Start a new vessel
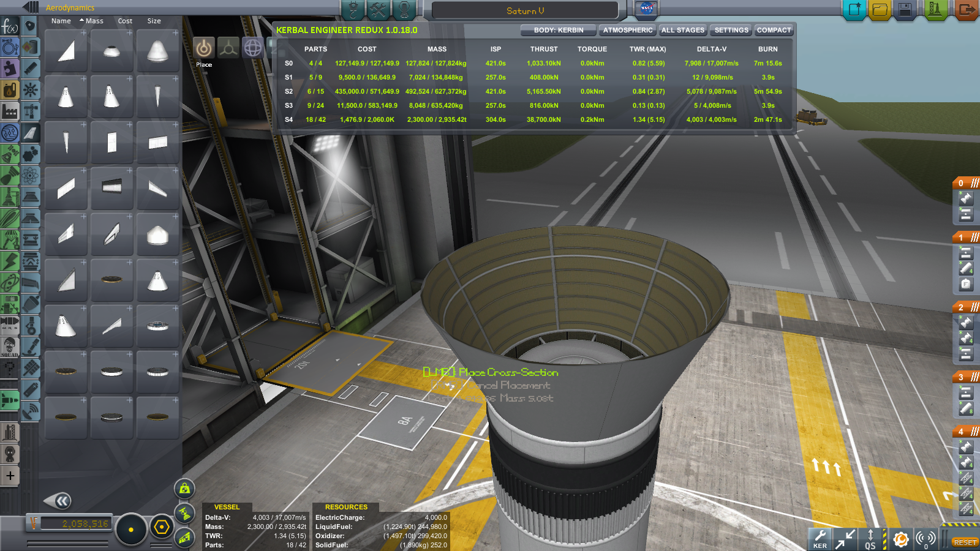The image size is (980, 551). point(854,10)
